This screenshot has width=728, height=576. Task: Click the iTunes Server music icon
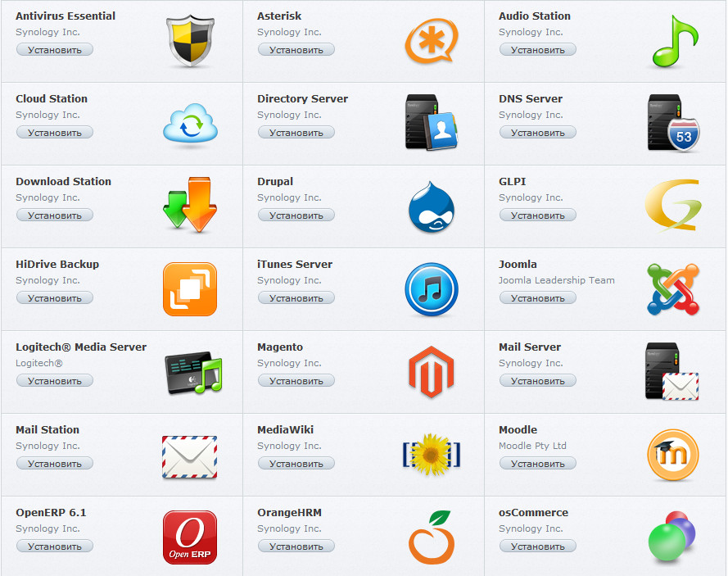(432, 289)
